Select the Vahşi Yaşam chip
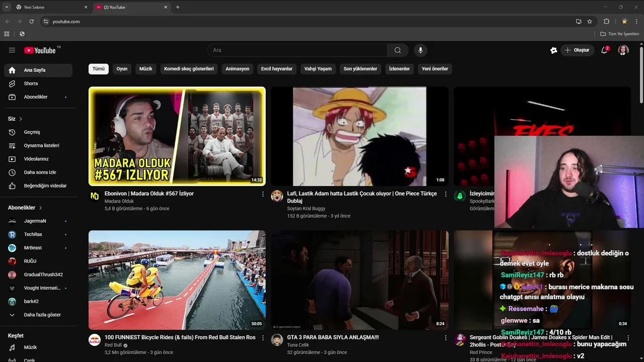 click(x=318, y=69)
